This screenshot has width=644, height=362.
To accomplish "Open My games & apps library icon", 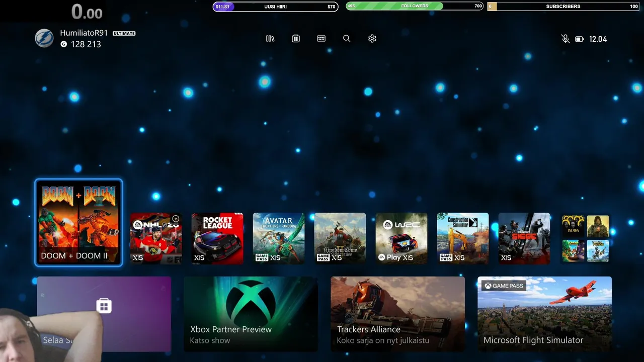I will click(270, 39).
